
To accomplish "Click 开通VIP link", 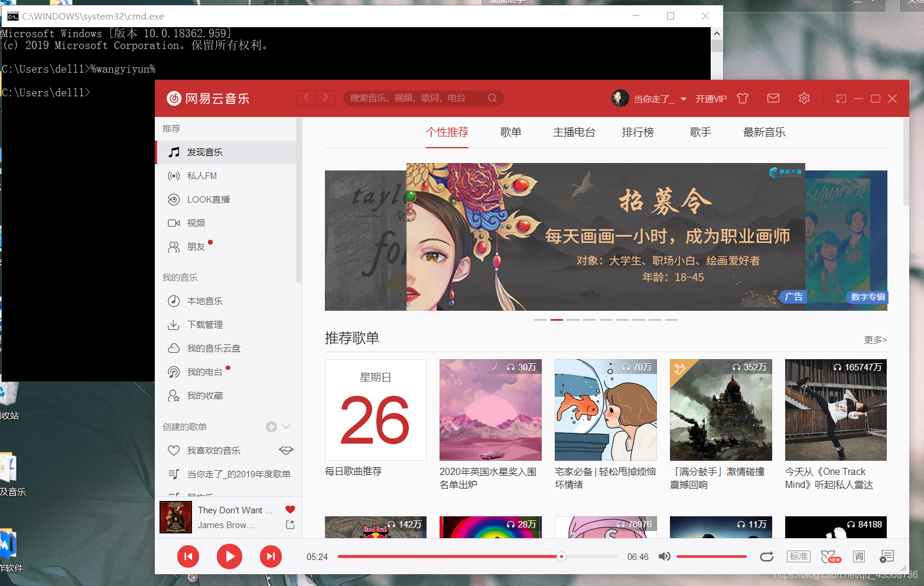I will pos(711,99).
